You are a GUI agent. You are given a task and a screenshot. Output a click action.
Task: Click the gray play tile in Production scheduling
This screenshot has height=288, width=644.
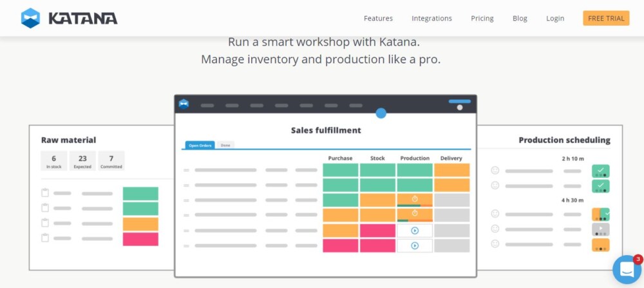pos(601,229)
